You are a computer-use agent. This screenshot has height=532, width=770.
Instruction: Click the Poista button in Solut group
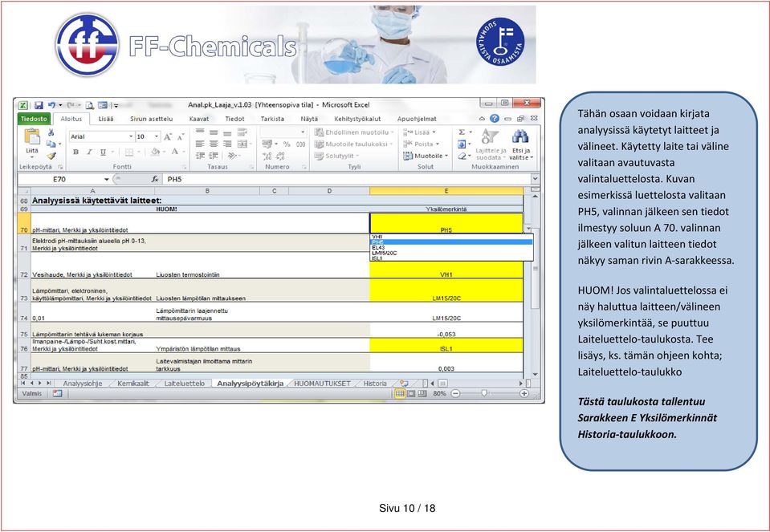420,144
